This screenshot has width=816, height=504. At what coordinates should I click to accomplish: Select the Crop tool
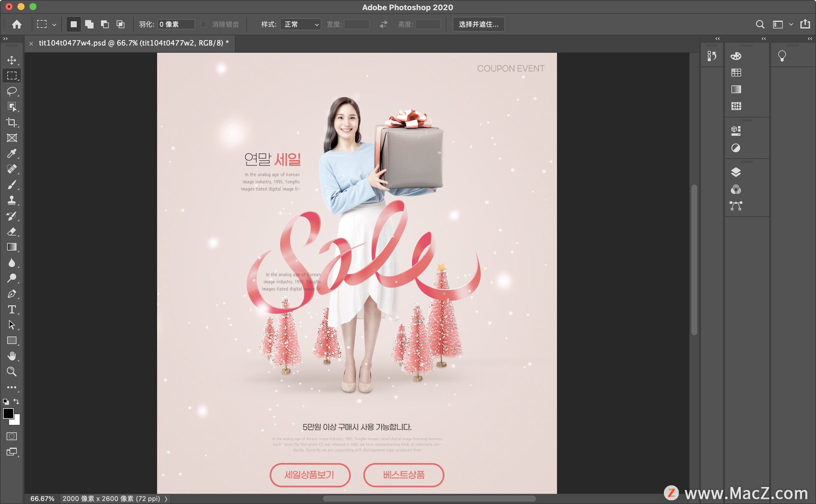point(12,122)
